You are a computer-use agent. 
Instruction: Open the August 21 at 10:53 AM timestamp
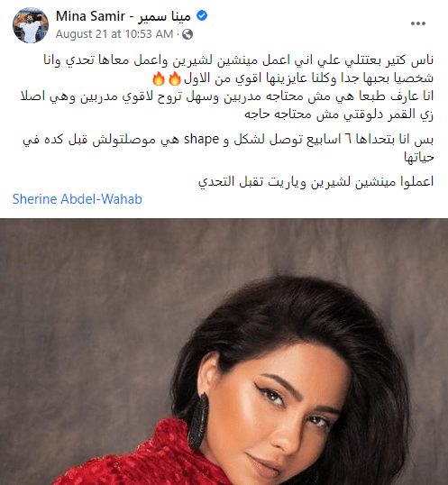coord(114,34)
